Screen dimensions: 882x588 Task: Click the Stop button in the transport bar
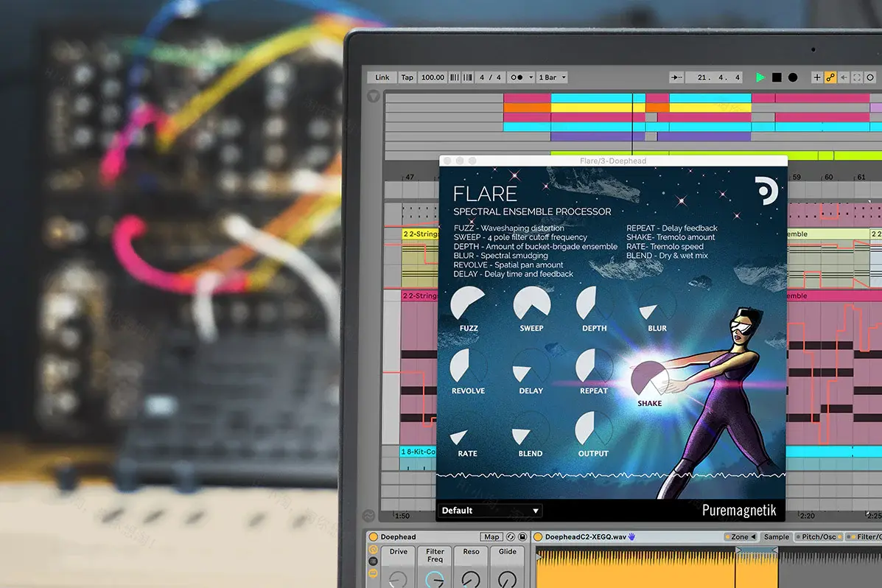777,77
